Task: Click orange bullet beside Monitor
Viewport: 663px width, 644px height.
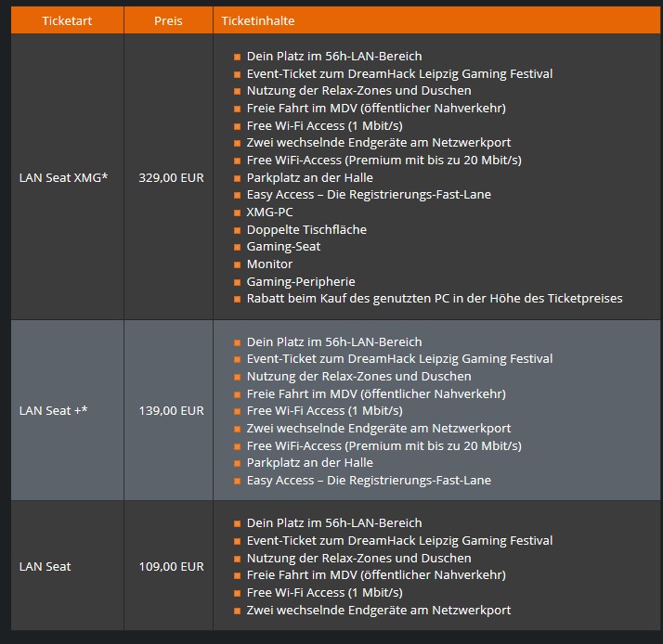Action: pos(238,264)
